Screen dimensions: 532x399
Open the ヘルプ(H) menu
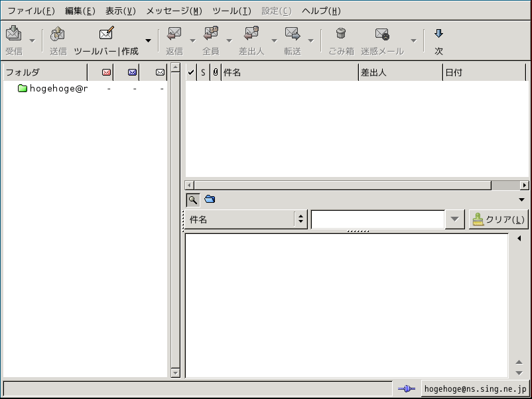(x=321, y=11)
